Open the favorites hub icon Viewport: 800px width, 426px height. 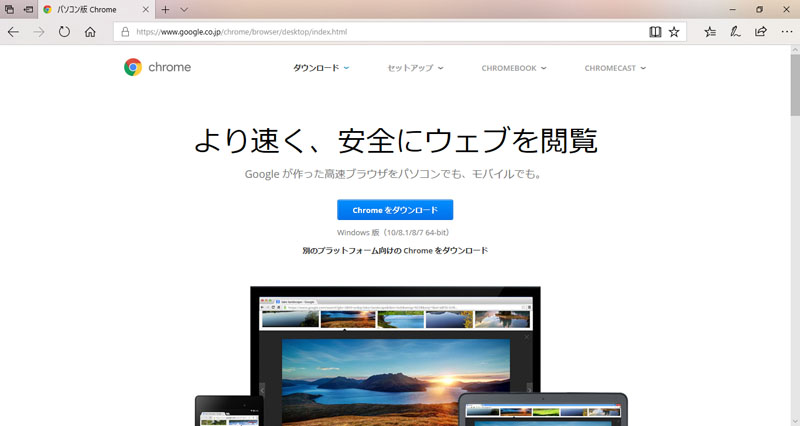[710, 32]
